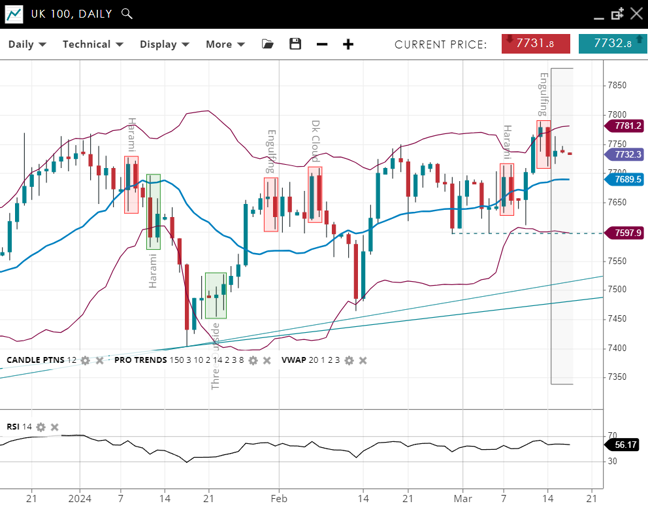Open the More dropdown menu
This screenshot has height=508, width=648.
224,44
